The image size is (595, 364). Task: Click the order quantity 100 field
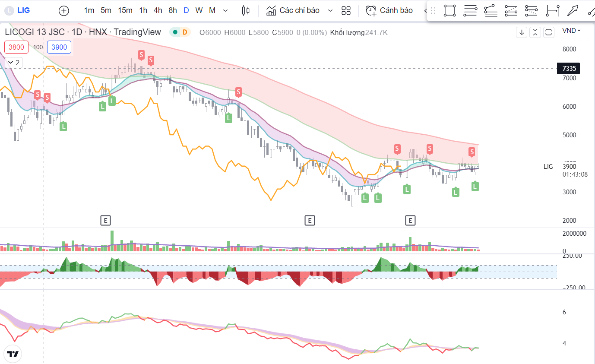coord(38,47)
